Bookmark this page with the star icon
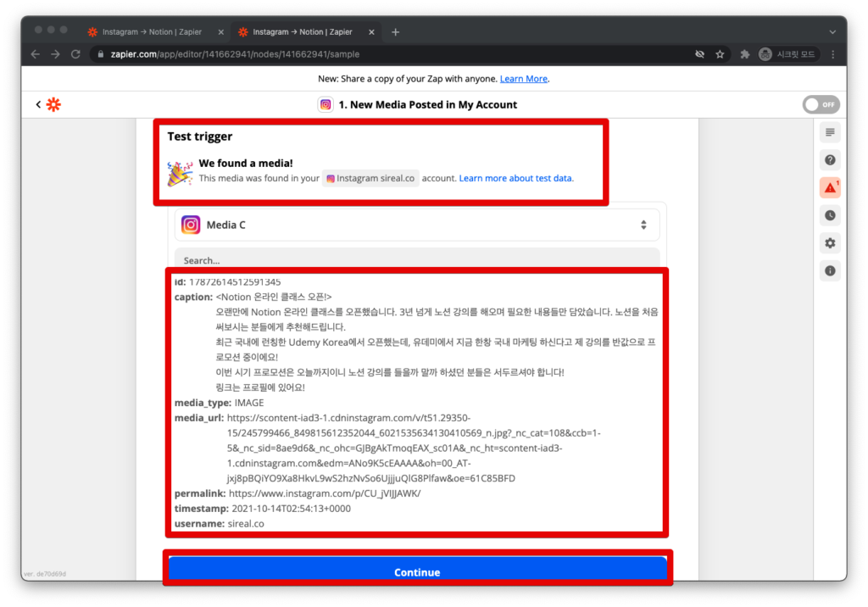868x607 pixels. click(x=720, y=54)
